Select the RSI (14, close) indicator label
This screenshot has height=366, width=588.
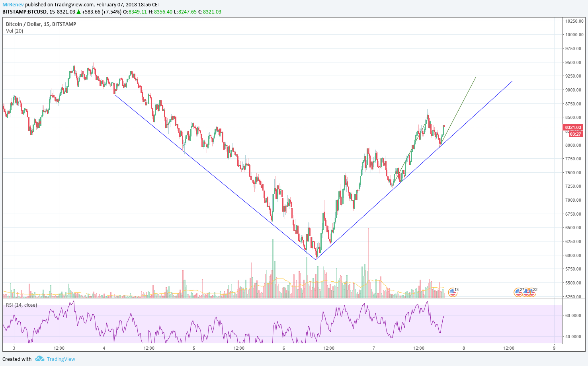click(x=21, y=305)
